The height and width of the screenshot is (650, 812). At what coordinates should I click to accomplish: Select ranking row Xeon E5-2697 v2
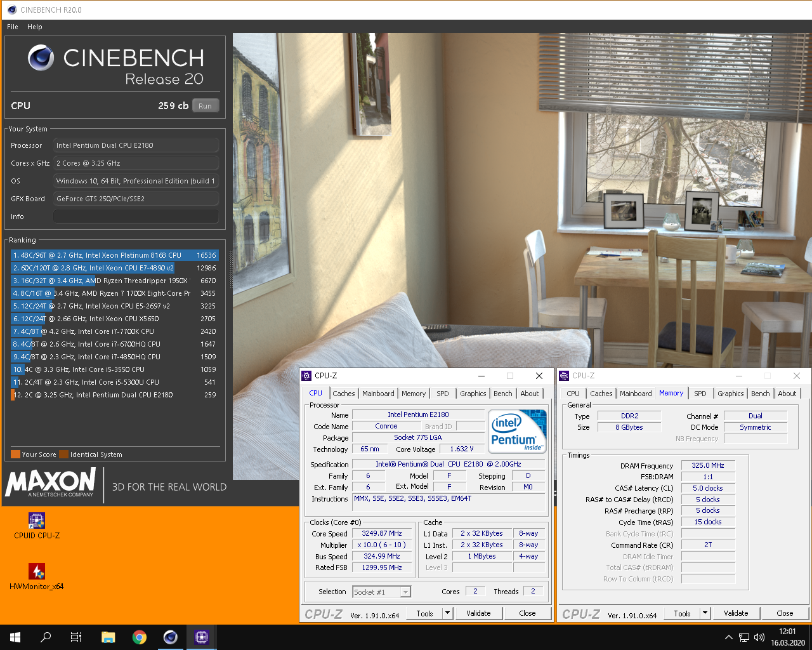click(115, 306)
